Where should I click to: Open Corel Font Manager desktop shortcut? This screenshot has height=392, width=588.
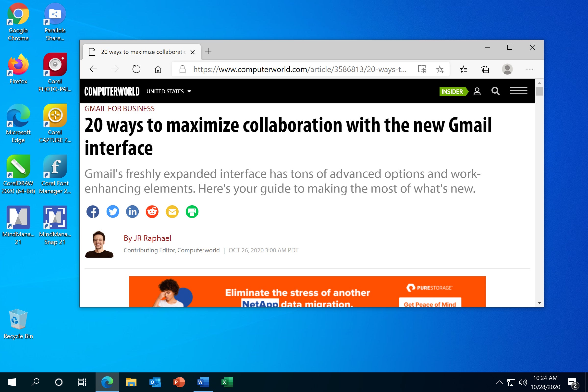click(x=55, y=174)
